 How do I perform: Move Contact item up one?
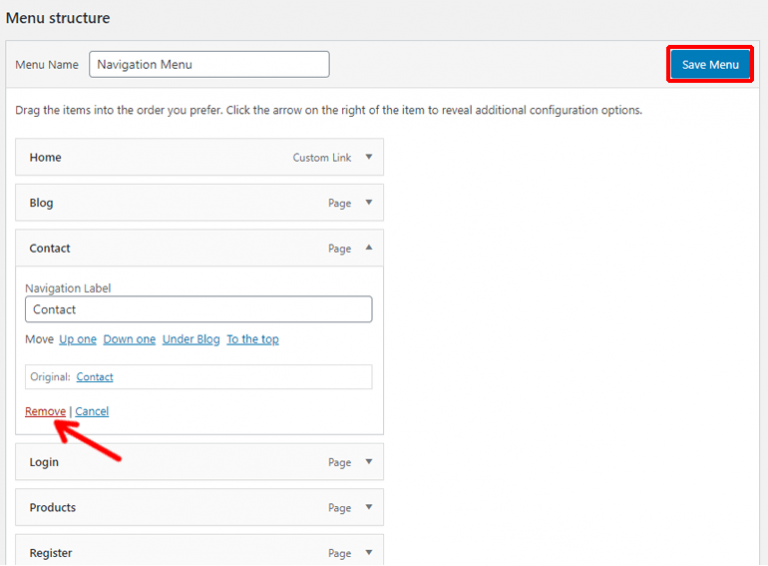point(78,339)
